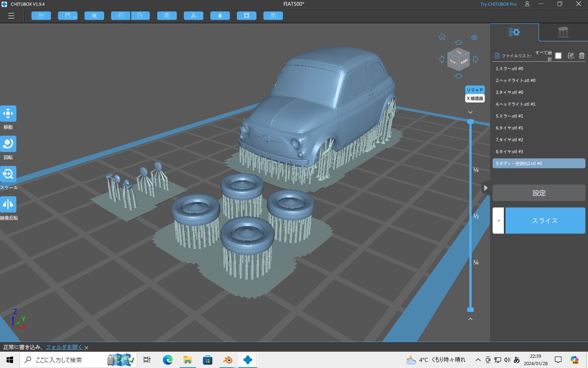This screenshot has width=588, height=368.
Task: Select 6.タイヤ.stl #1 in file list
Action: coord(539,128)
